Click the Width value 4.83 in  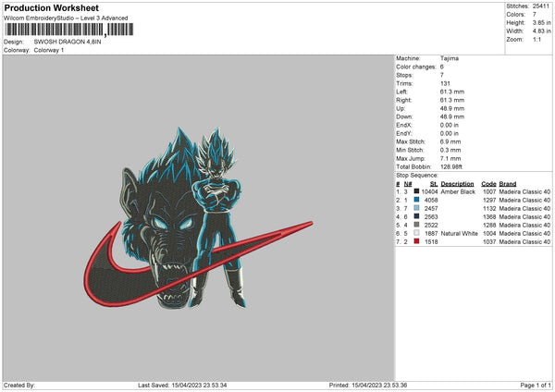pyautogui.click(x=541, y=31)
